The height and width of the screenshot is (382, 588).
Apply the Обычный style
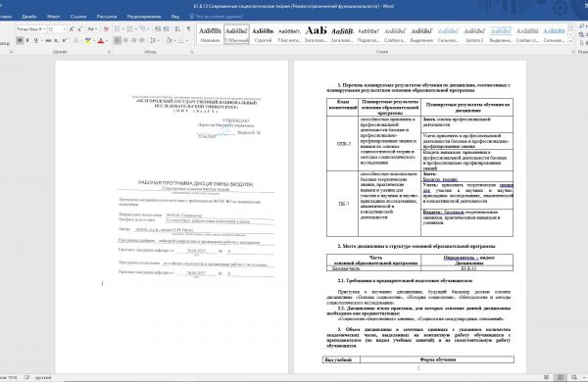[236, 34]
